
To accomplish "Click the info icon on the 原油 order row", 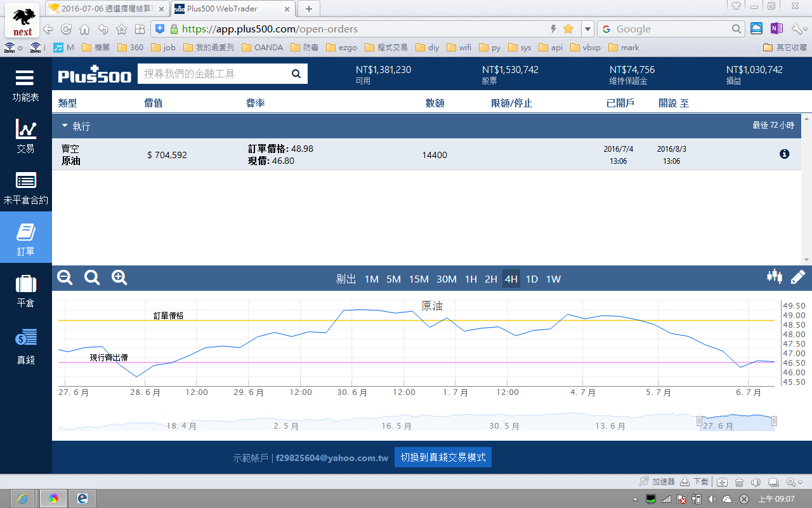I will point(785,154).
